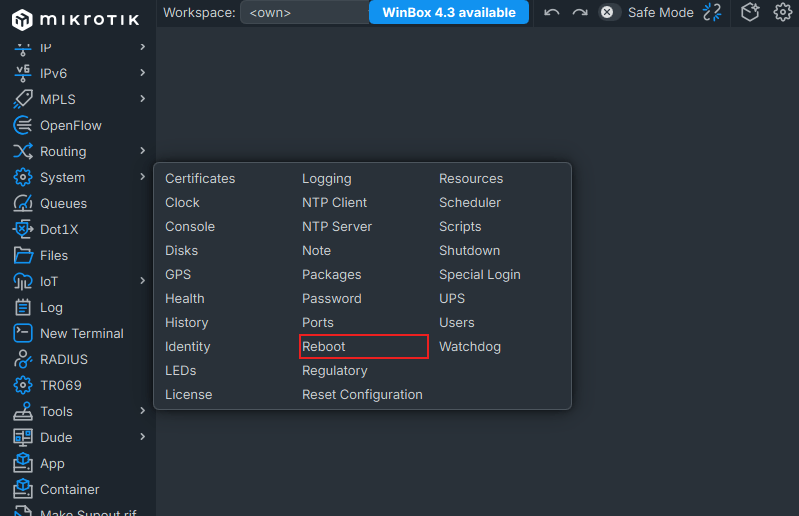The width and height of the screenshot is (799, 516).
Task: Click the Queues gauge icon
Action: [23, 203]
